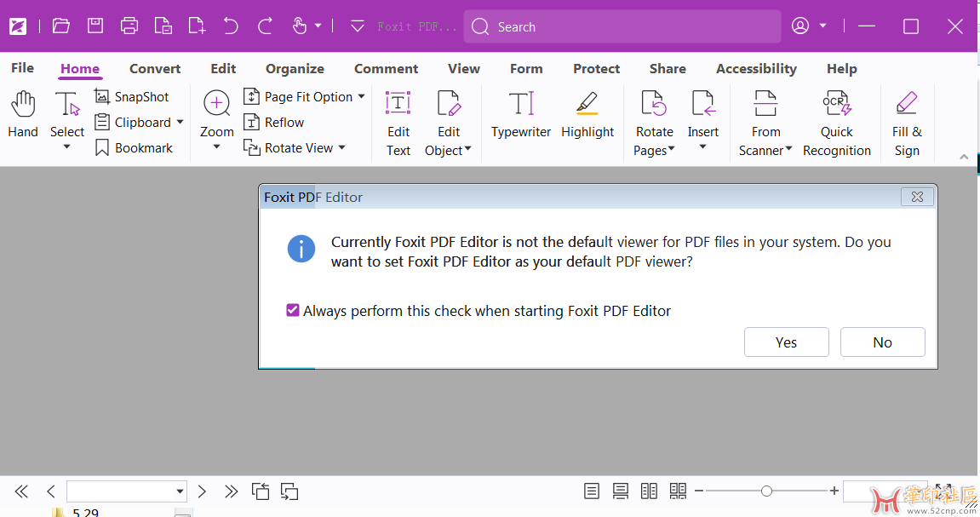Click No in the dialog
Image resolution: width=980 pixels, height=517 pixels.
point(882,342)
